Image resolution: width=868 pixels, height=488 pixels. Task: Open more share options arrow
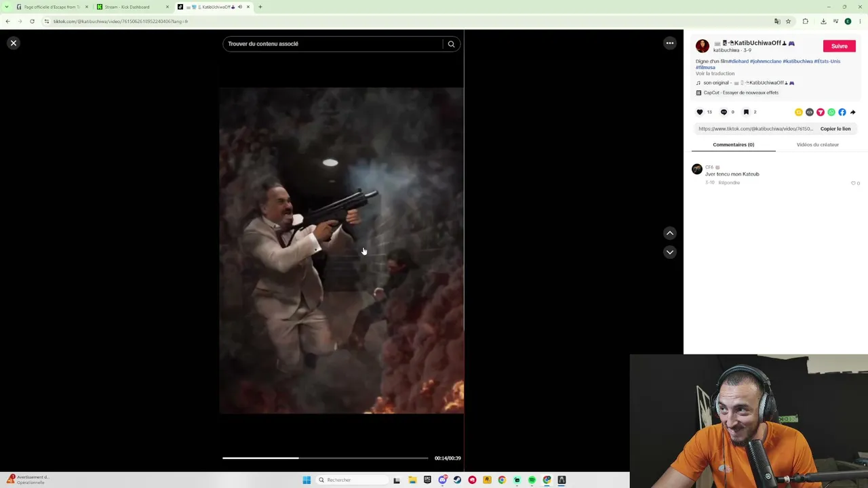(852, 113)
